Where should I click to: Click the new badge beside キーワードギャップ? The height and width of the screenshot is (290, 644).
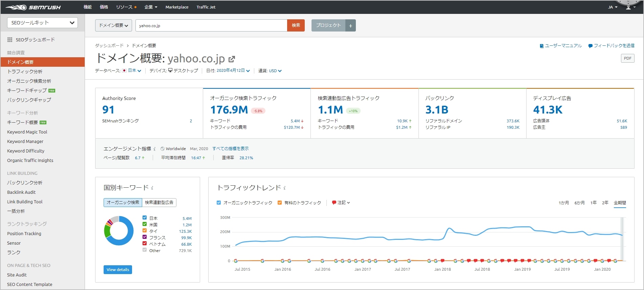click(x=52, y=90)
